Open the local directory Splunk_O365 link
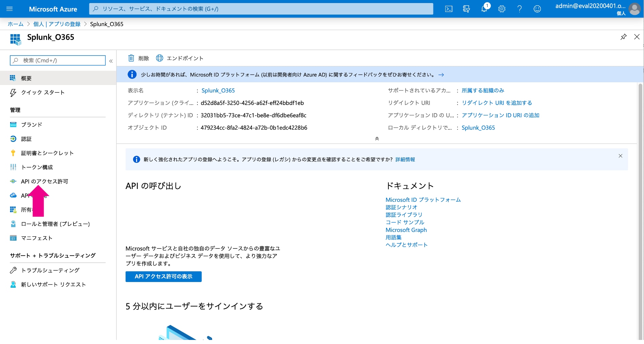This screenshot has height=344, width=644. point(478,128)
